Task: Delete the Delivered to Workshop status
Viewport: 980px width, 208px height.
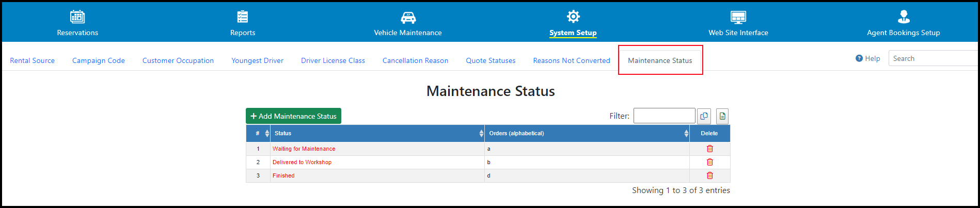Action: [x=709, y=162]
